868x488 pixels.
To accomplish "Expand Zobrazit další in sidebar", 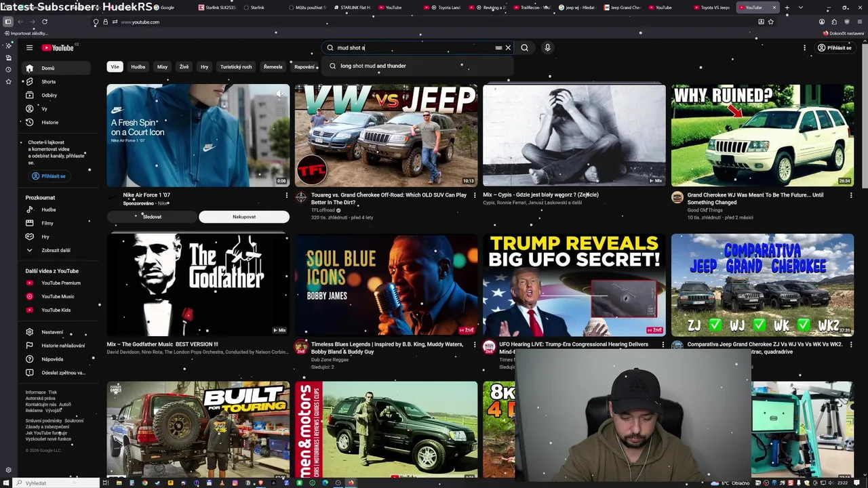I will pyautogui.click(x=57, y=250).
